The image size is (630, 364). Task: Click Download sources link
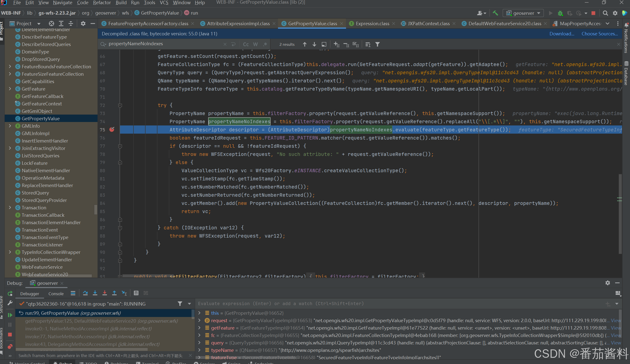(x=561, y=34)
